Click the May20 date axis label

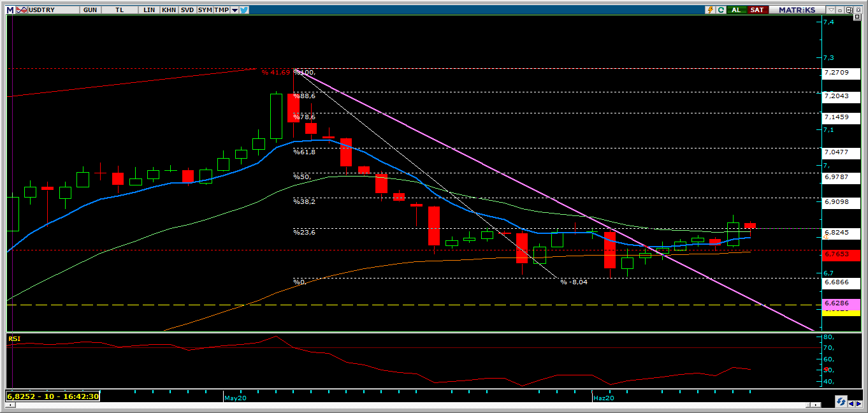235,398
